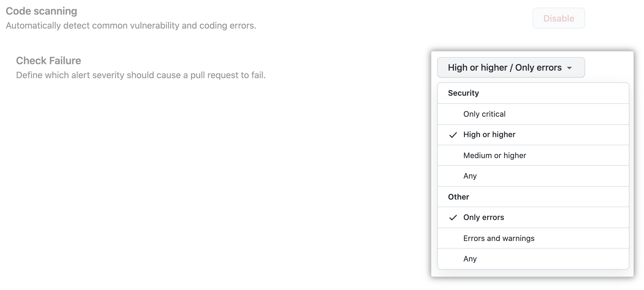Open the High or higher / Only errors dropdown
Image resolution: width=644 pixels, height=290 pixels.
click(x=511, y=67)
